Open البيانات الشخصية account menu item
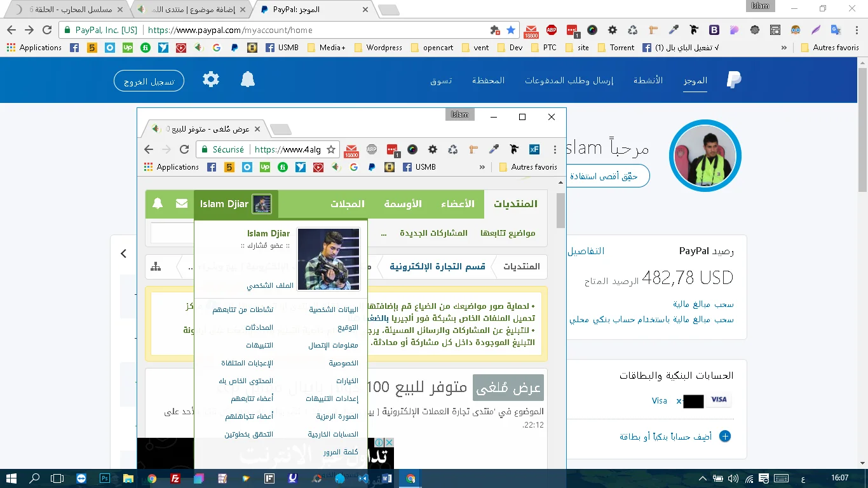Screen dimensions: 868x488 point(334,310)
